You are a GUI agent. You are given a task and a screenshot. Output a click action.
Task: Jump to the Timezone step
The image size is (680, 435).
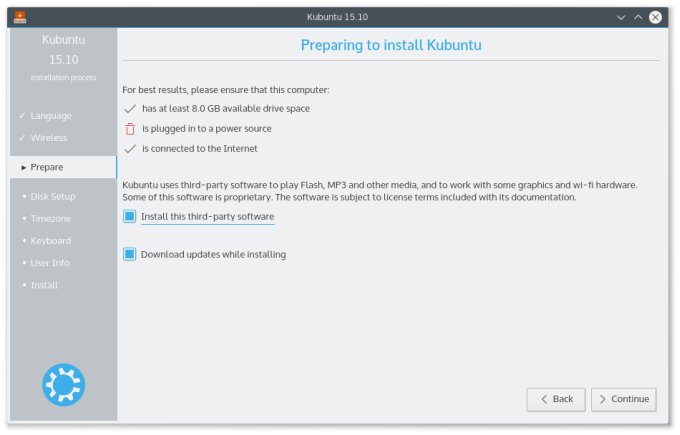click(51, 219)
